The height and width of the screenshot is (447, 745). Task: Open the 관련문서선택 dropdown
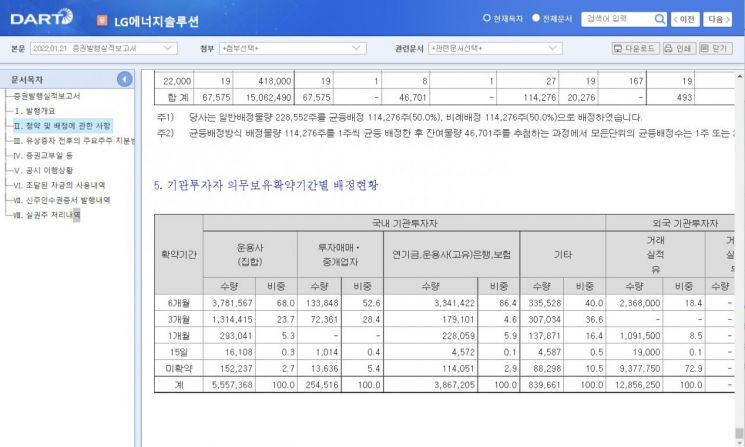pos(495,48)
